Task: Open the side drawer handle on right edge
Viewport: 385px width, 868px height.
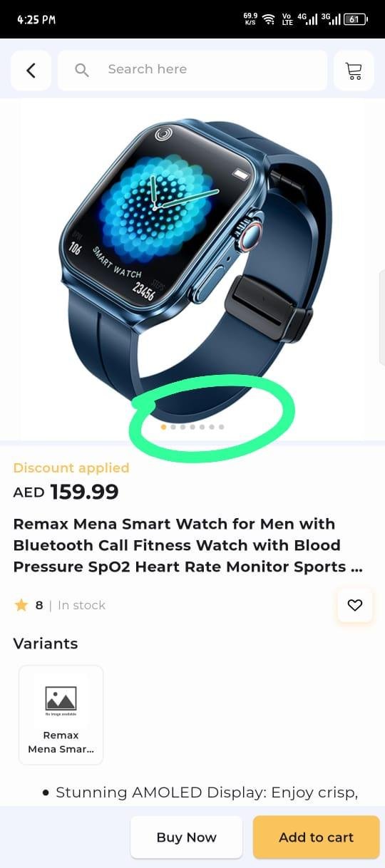Action: 381,317
